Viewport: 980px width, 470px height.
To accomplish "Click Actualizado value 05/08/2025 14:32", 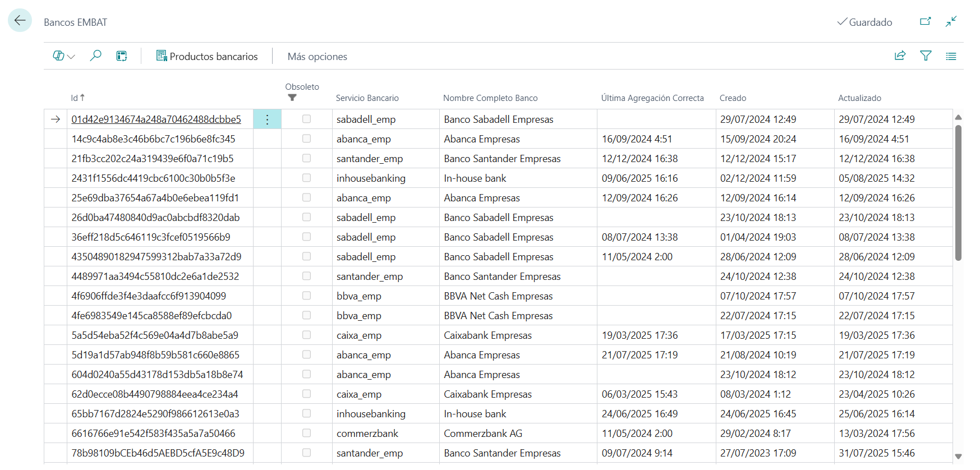I will coord(876,178).
